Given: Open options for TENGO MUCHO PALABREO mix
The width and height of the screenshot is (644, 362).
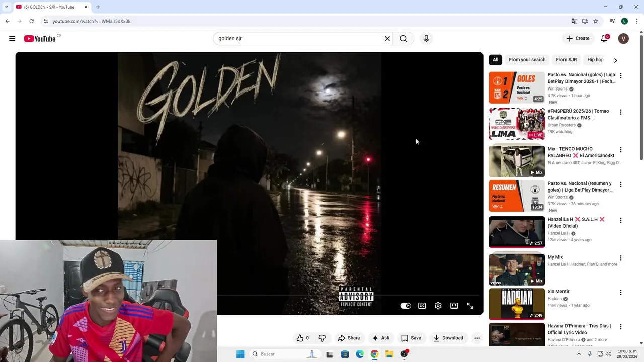Looking at the screenshot, I should (620, 150).
